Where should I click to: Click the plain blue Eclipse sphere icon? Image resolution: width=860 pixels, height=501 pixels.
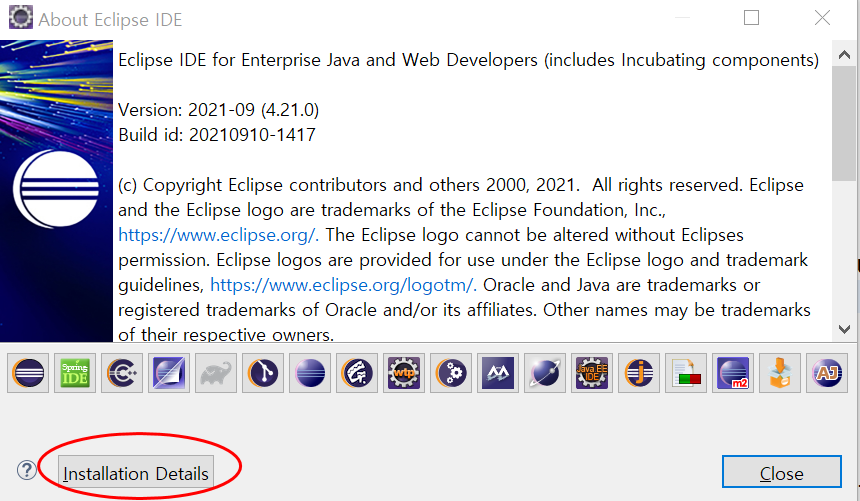(x=310, y=373)
